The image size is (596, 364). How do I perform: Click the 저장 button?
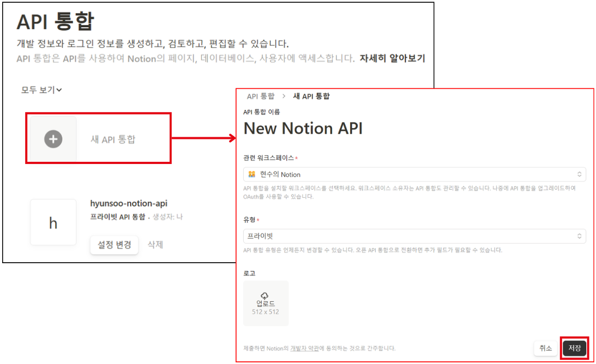pyautogui.click(x=574, y=348)
